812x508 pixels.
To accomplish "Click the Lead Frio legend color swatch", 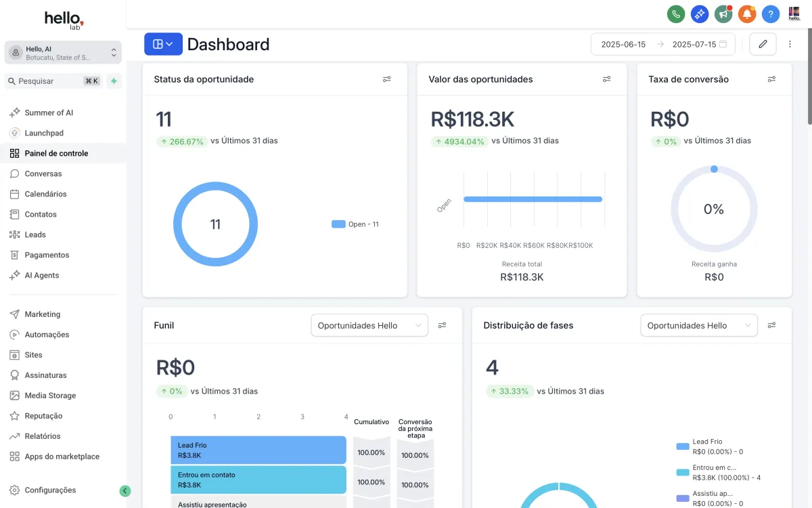I will pos(683,446).
